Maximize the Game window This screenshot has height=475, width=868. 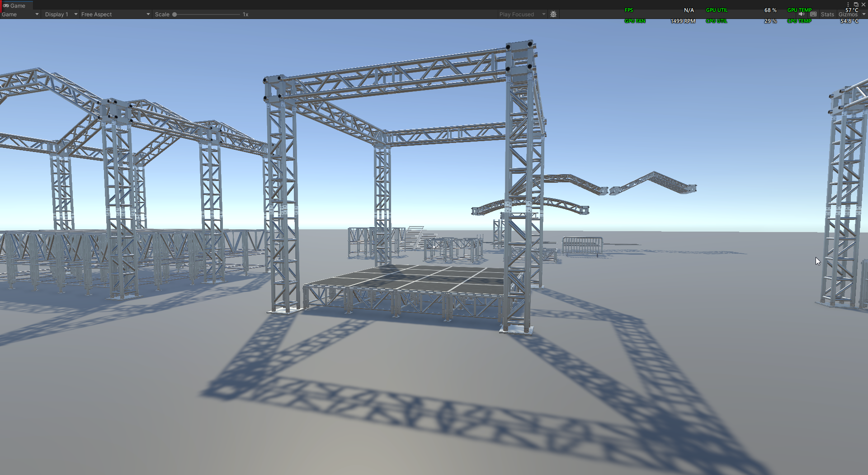click(x=856, y=5)
